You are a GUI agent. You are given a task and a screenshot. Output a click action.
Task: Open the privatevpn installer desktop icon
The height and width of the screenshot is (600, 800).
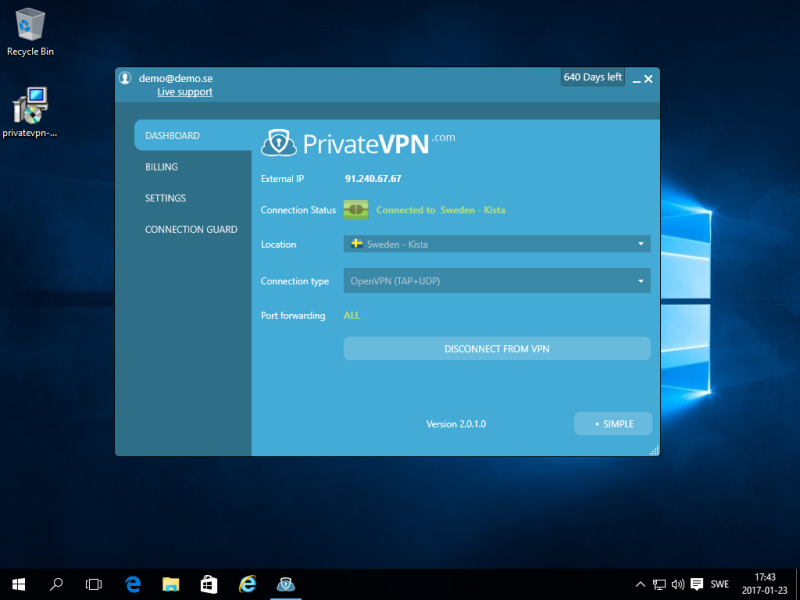(30, 112)
